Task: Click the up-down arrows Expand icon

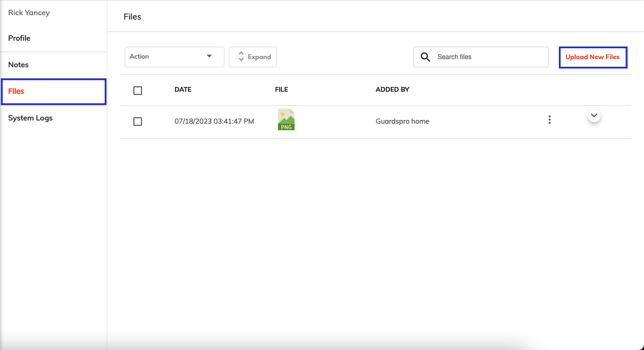Action: tap(241, 57)
